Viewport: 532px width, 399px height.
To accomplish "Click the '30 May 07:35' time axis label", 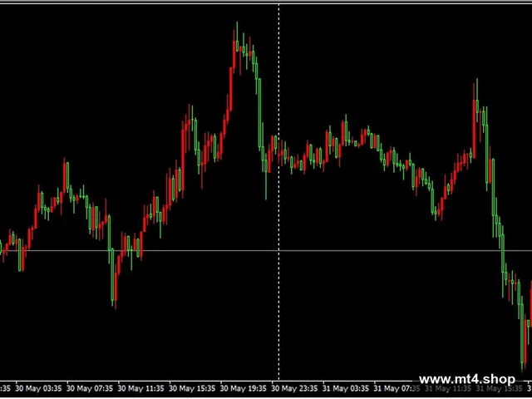I will click(x=90, y=388).
